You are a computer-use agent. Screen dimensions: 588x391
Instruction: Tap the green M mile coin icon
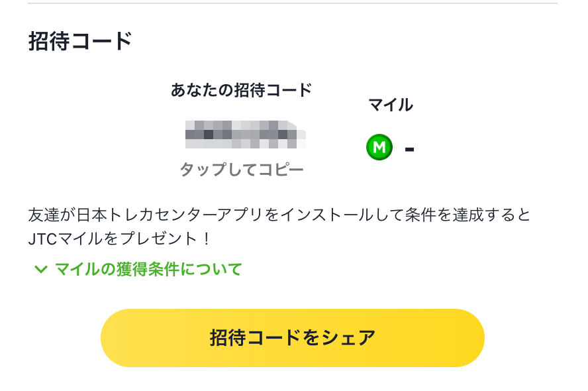click(379, 147)
